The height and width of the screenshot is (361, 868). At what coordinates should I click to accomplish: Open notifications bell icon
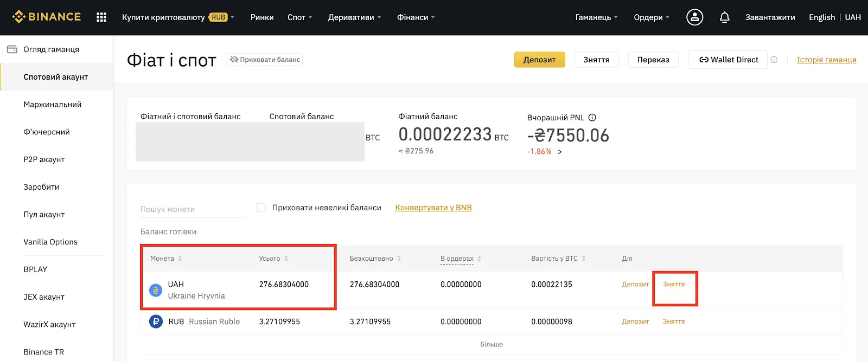724,17
